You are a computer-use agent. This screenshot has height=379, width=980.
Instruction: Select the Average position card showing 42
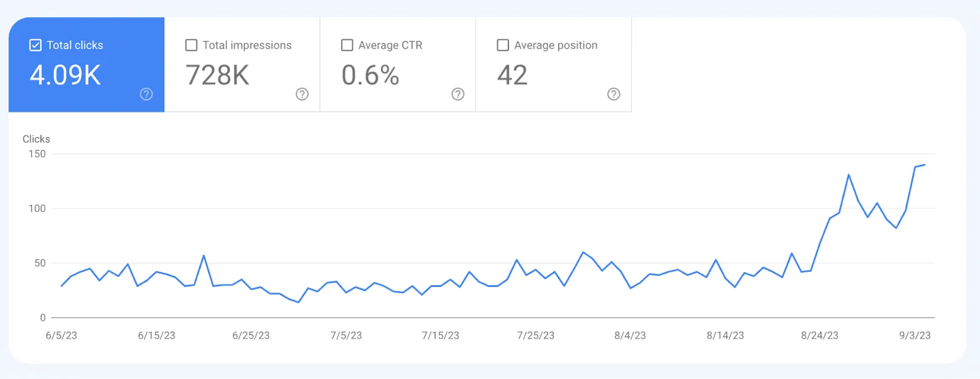(553, 64)
